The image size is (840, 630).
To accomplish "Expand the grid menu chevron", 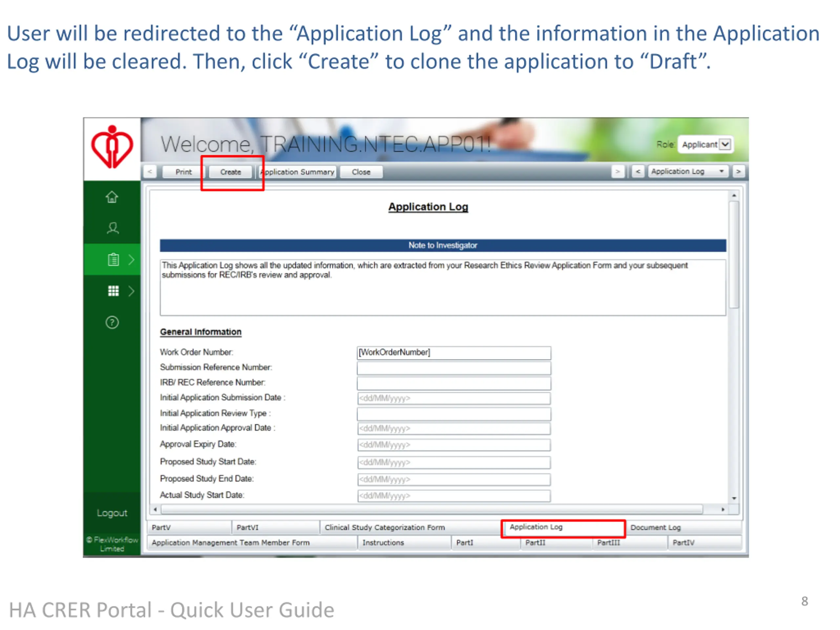I will 131,291.
